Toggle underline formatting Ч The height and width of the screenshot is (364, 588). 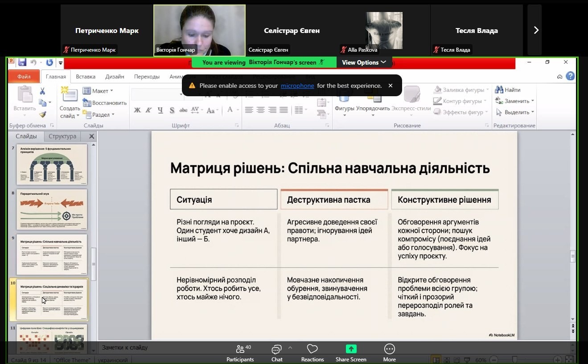[160, 110]
